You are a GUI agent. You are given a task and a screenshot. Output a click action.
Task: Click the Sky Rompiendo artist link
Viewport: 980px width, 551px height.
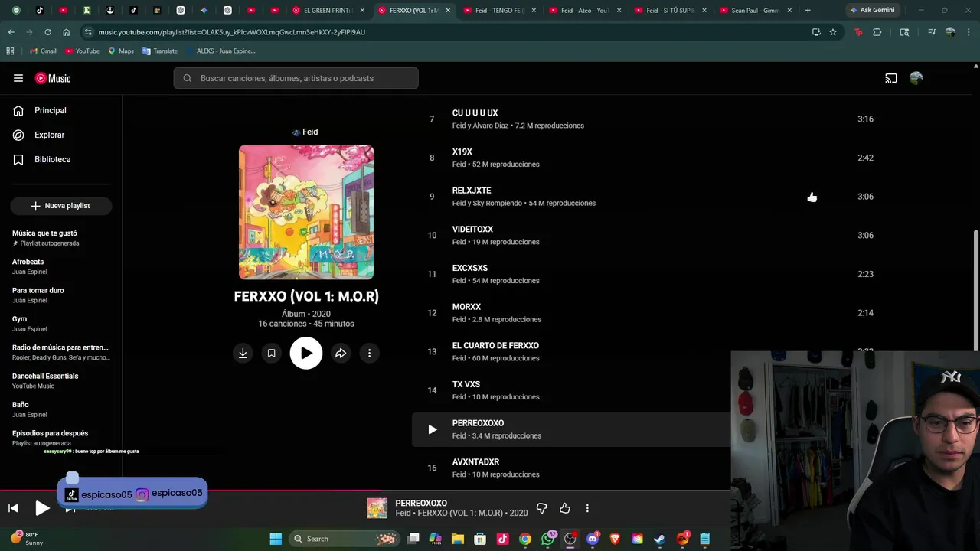tap(498, 204)
